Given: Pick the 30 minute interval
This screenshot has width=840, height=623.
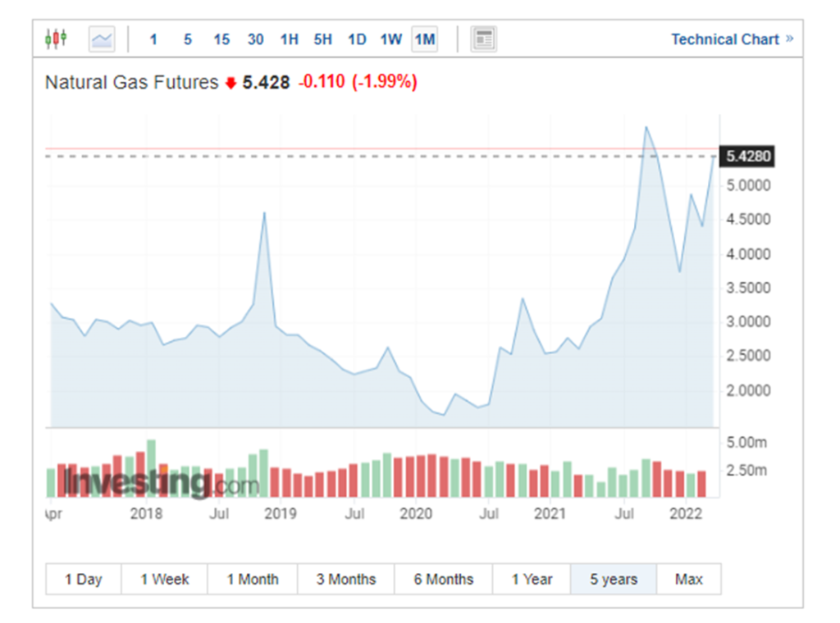Looking at the screenshot, I should coord(255,39).
